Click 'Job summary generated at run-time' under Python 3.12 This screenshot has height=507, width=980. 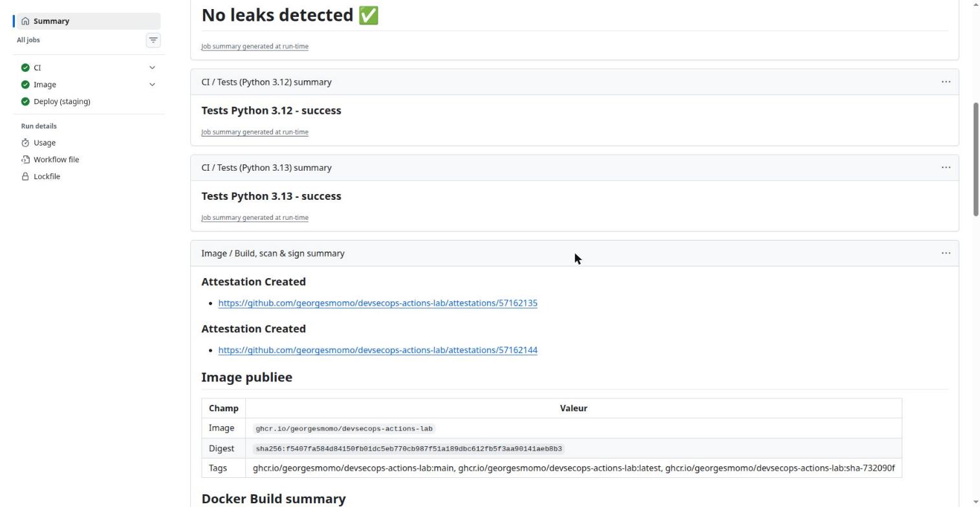click(255, 132)
